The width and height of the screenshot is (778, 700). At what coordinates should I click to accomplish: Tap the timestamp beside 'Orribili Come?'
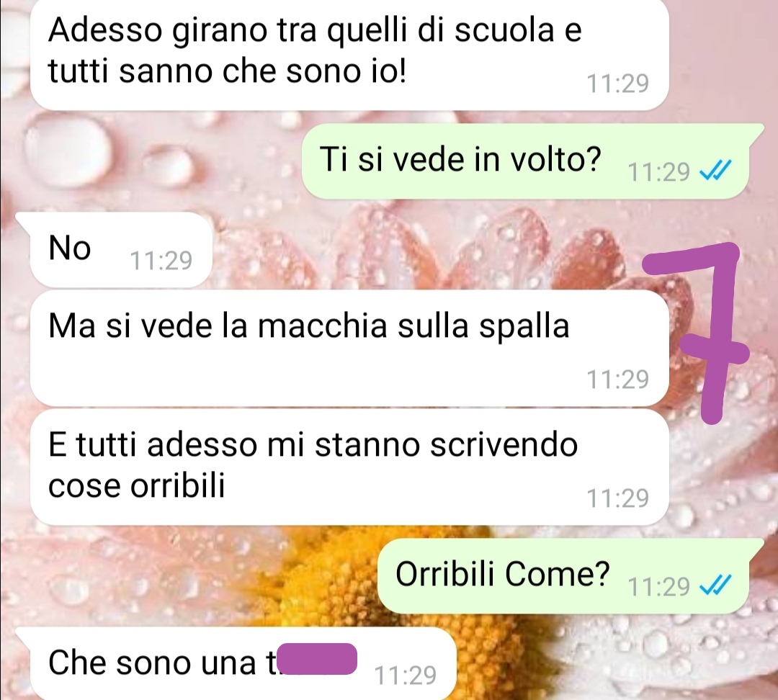659,586
